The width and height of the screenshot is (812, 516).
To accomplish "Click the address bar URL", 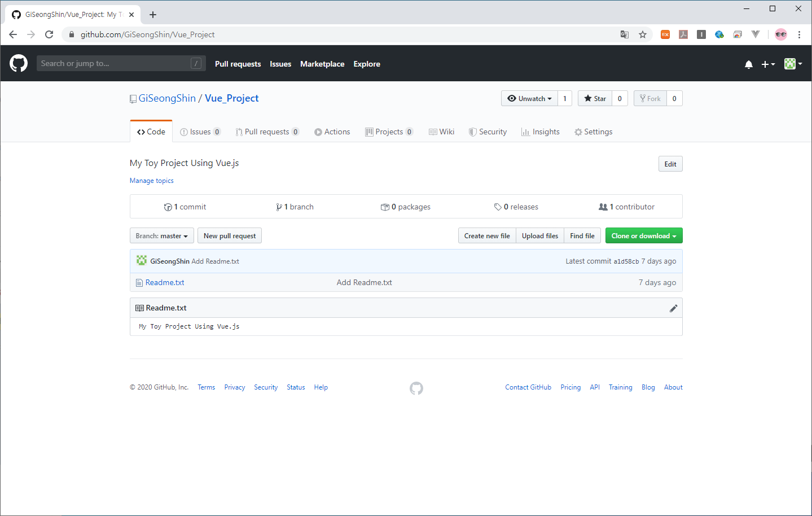I will click(x=147, y=34).
